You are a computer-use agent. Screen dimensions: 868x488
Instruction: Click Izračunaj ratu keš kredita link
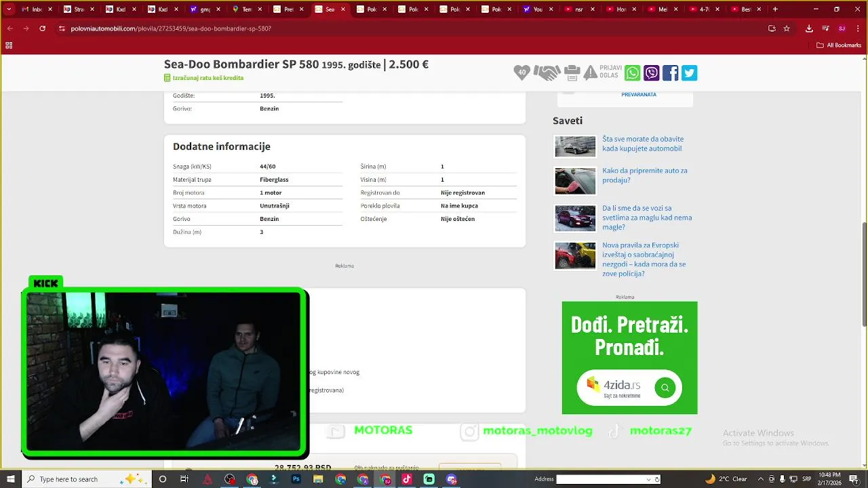click(x=208, y=78)
